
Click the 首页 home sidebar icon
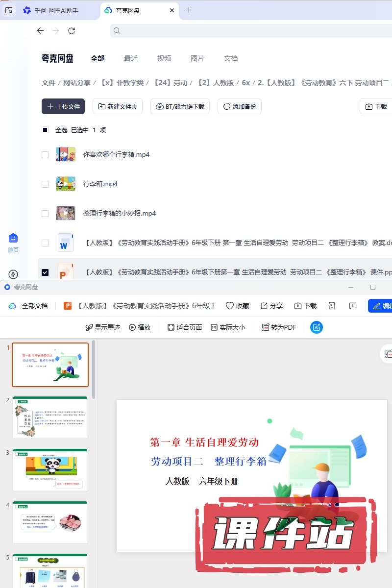click(13, 242)
